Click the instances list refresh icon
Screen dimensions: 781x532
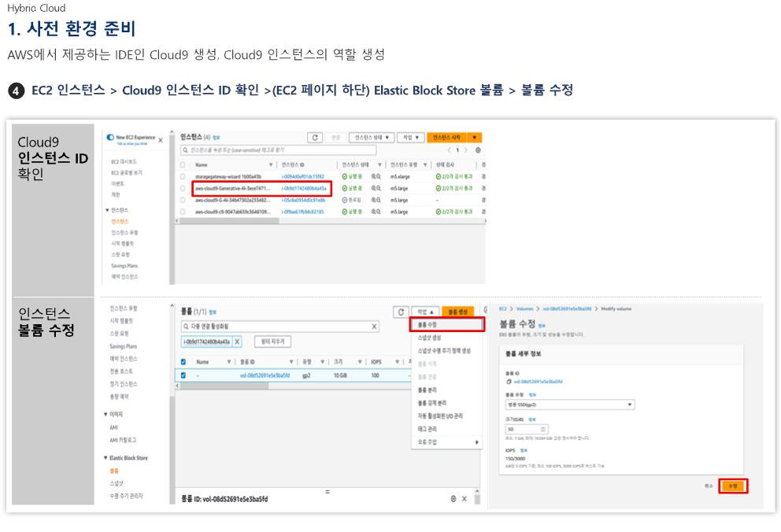(x=315, y=138)
